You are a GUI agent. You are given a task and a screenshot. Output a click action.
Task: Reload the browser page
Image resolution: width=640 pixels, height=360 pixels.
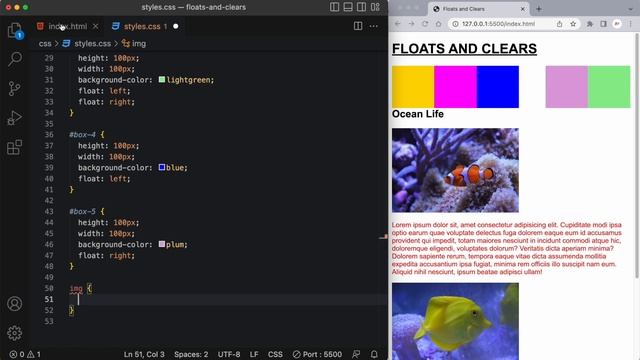[x=425, y=24]
